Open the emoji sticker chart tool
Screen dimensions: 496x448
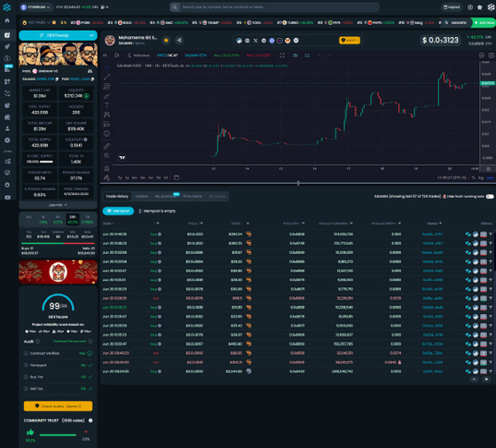pos(106,134)
